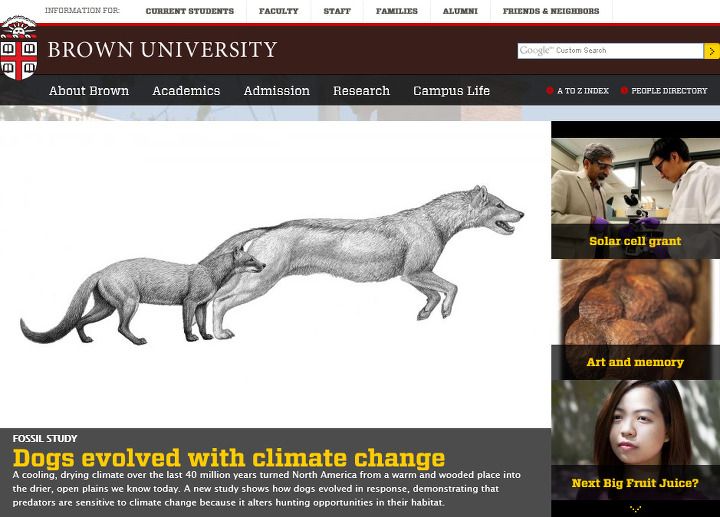Open the Research section
Image resolution: width=720 pixels, height=517 pixels.
click(362, 91)
